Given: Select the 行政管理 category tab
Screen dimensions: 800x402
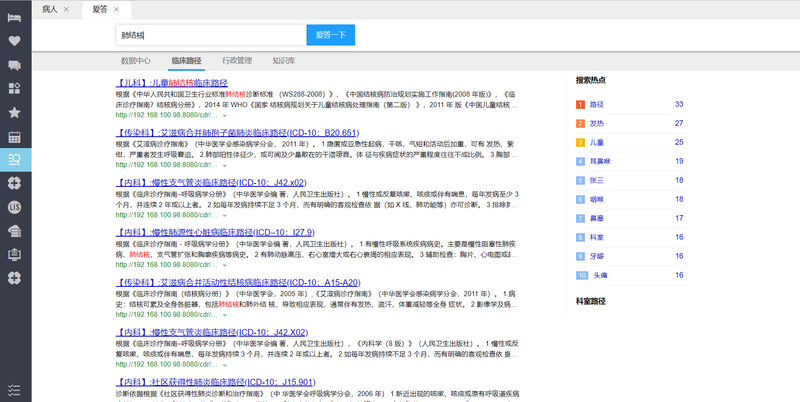Looking at the screenshot, I should coord(237,60).
